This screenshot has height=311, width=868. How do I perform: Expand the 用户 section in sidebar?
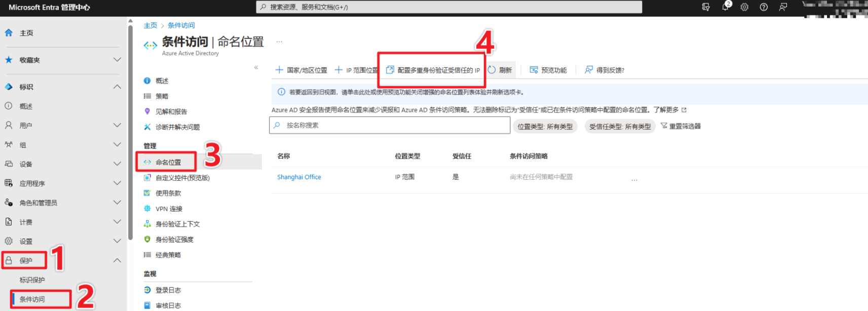coord(117,125)
